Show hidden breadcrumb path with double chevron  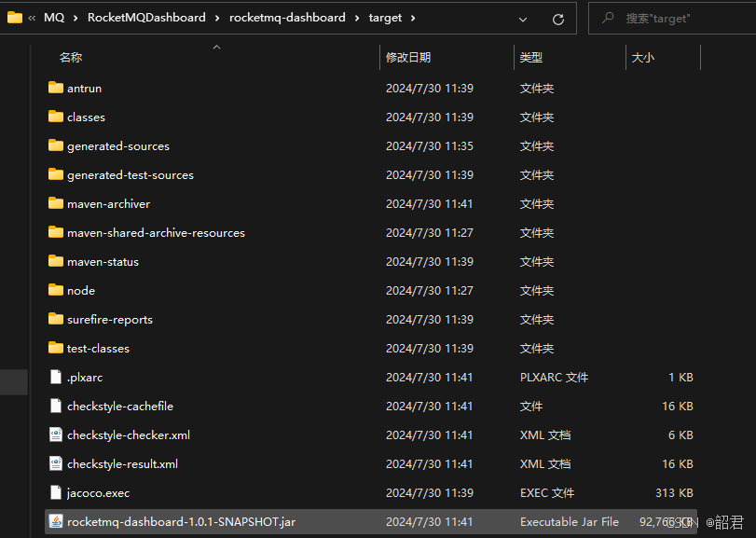click(32, 18)
